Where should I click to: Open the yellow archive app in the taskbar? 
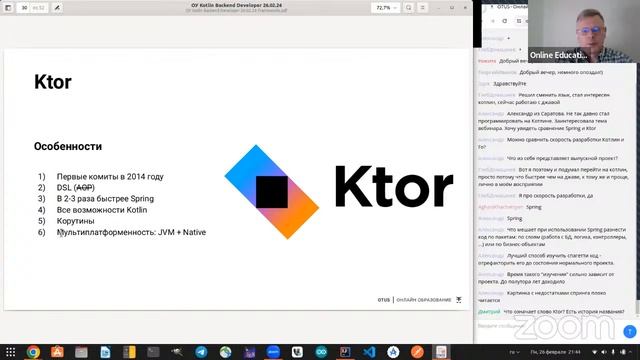(x=129, y=352)
